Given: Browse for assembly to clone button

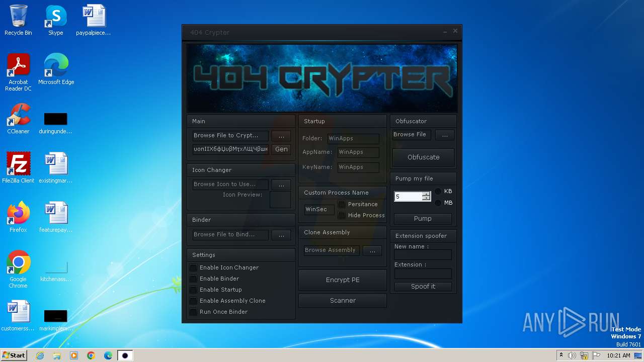Looking at the screenshot, I should pos(372,250).
